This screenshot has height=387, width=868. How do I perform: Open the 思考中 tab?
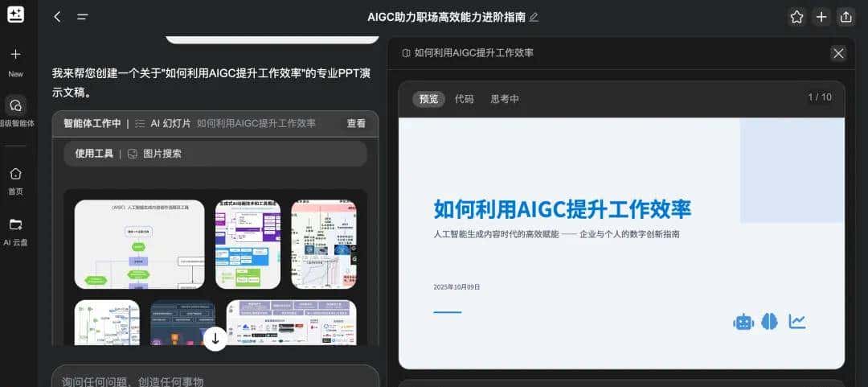505,99
